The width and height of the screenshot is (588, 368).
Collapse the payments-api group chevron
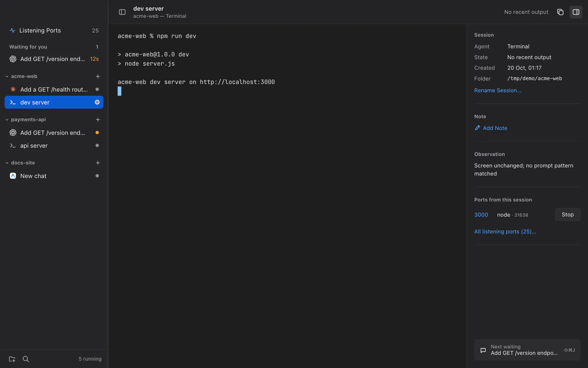[x=7, y=120]
